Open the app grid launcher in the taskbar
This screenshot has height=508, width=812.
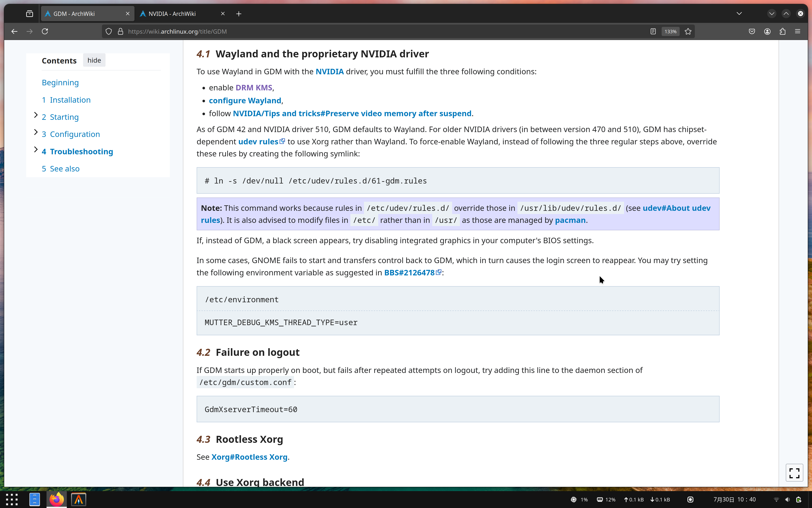point(12,500)
